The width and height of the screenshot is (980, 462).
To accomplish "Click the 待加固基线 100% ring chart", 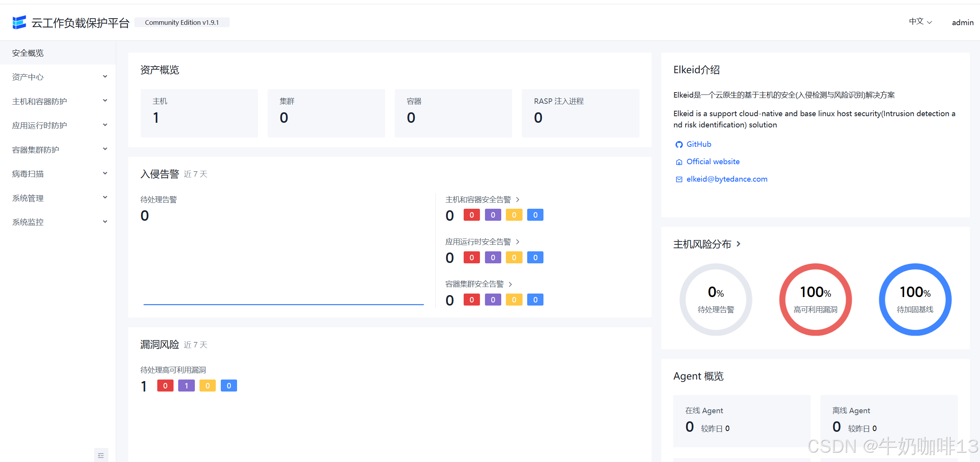I will (915, 300).
